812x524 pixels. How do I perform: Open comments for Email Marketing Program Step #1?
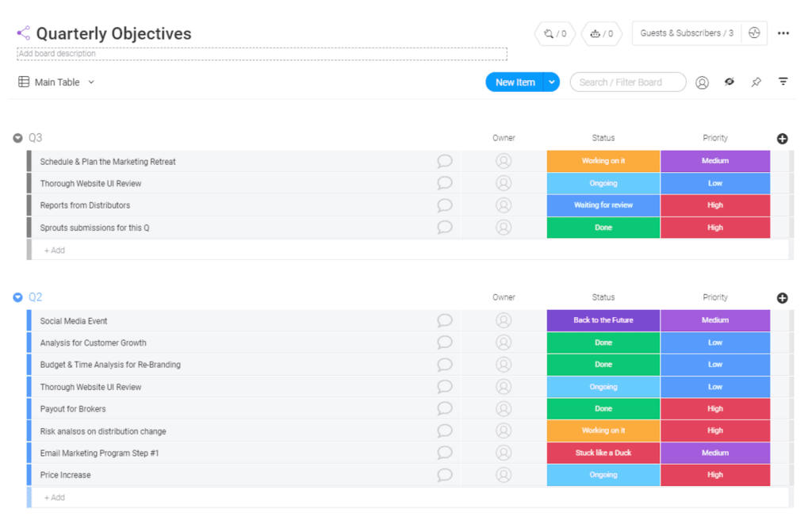pyautogui.click(x=444, y=453)
